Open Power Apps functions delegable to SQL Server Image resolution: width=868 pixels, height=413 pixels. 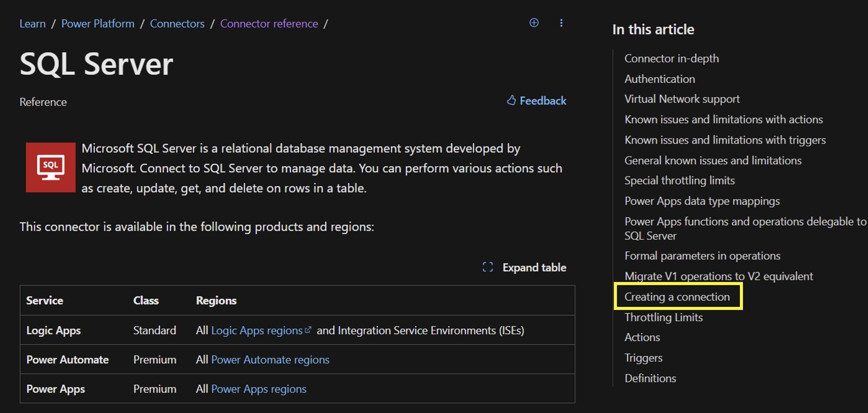point(745,229)
